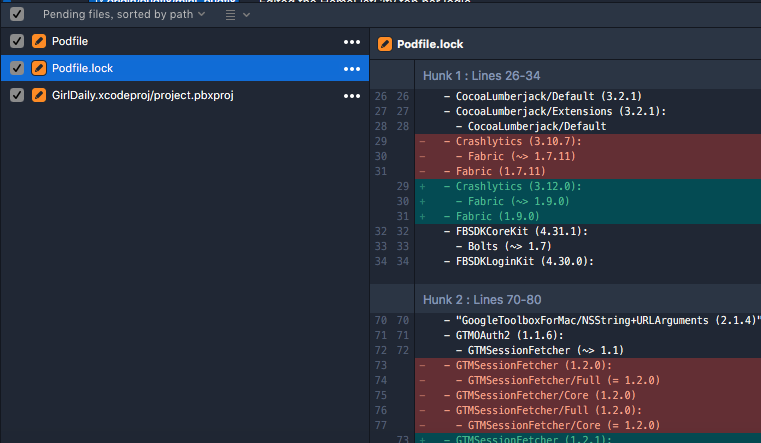Click the added line 'Fabric (1.9.0)'
Image resolution: width=761 pixels, height=443 pixels.
click(498, 216)
